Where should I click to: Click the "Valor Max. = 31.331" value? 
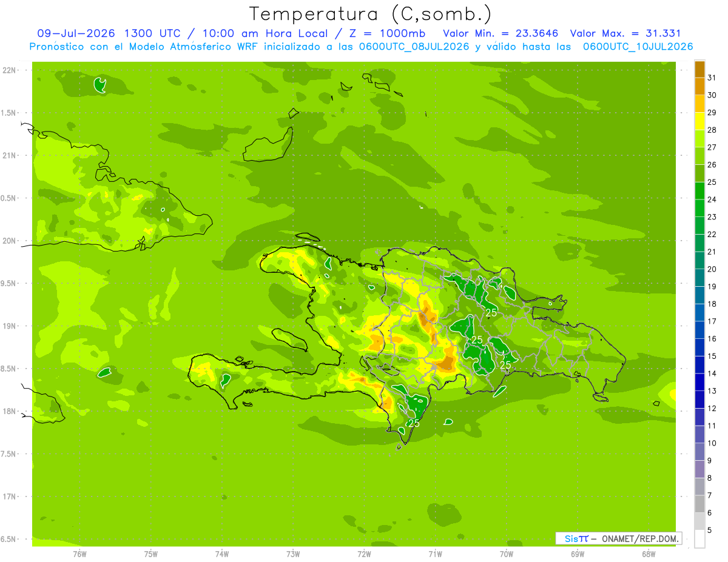[625, 33]
